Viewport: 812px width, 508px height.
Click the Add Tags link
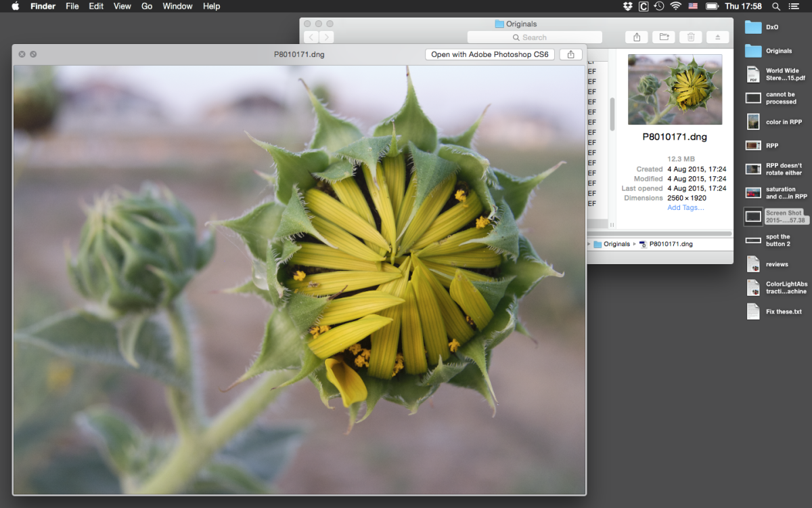tap(685, 207)
